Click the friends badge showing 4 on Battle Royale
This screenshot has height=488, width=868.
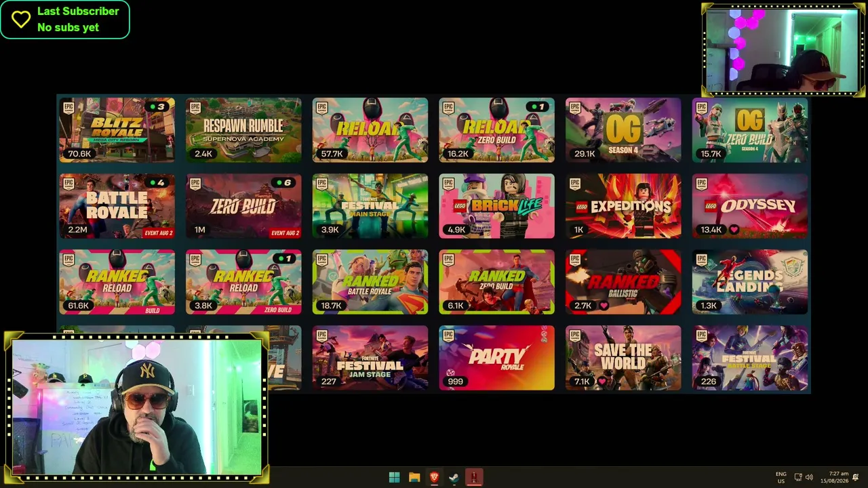(x=157, y=183)
